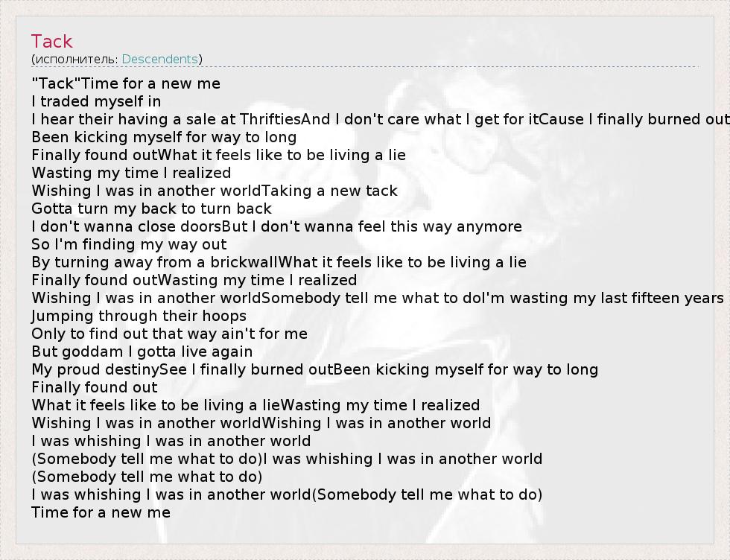Click the "So I'm finding my way out" line
The image size is (730, 560).
[129, 244]
